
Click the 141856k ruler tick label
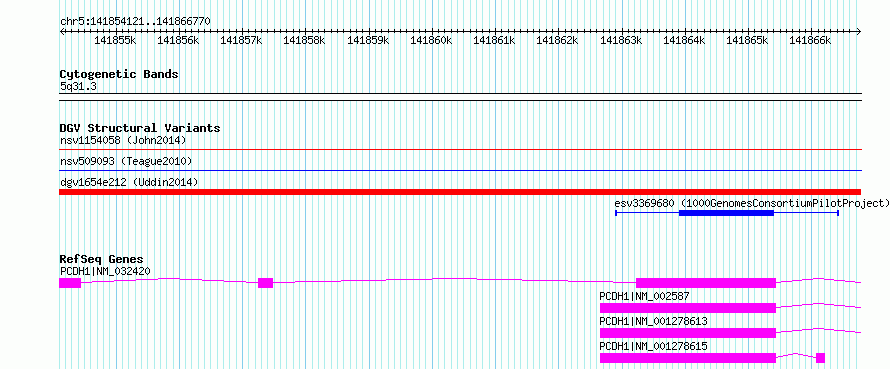[178, 40]
